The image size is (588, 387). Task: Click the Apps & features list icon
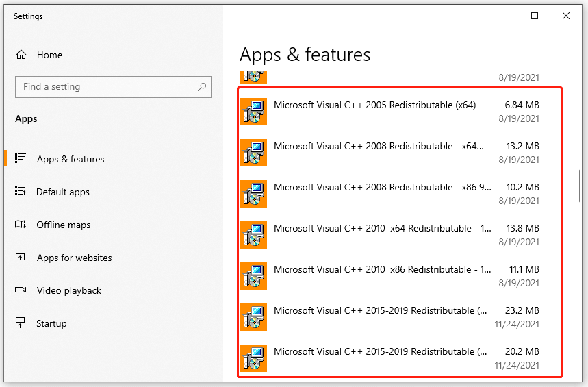(x=21, y=159)
